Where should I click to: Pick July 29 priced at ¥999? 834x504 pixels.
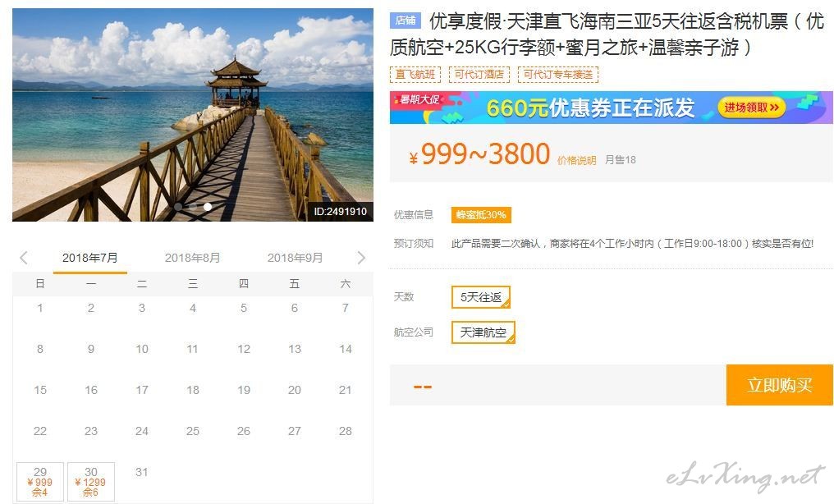click(x=40, y=482)
